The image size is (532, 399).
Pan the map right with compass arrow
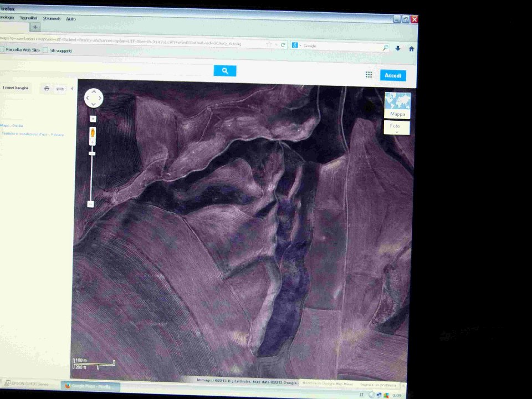(x=100, y=98)
